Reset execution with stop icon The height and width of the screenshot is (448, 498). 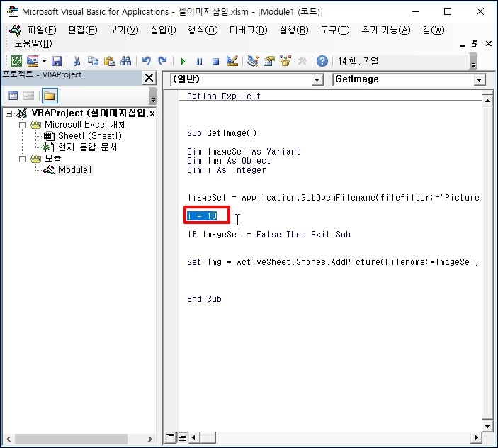pyautogui.click(x=215, y=61)
